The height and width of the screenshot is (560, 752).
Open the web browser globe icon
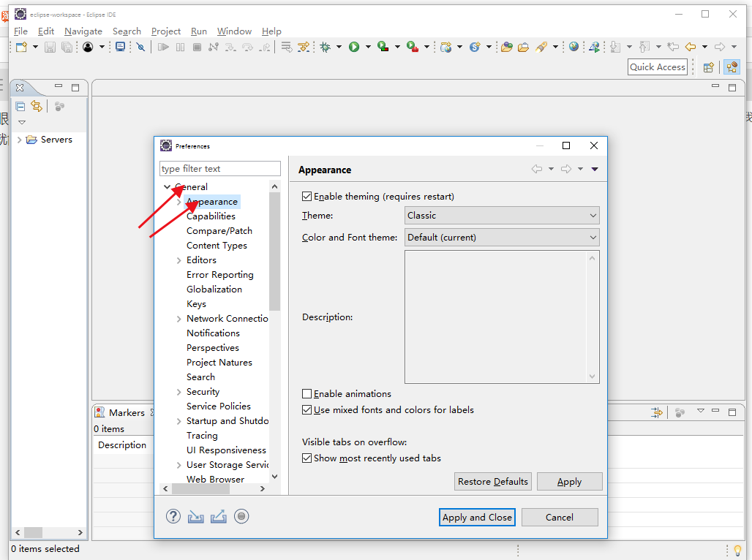tap(574, 47)
